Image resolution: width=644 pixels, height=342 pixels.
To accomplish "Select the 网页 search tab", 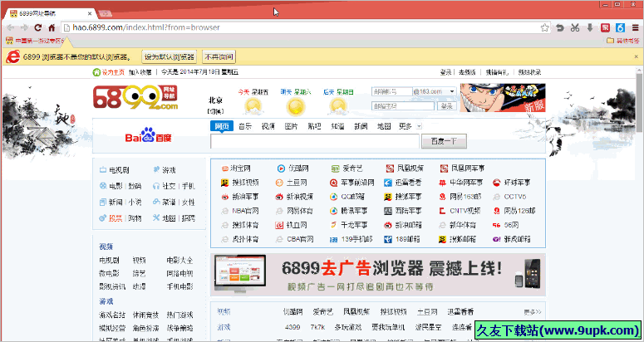I will click(222, 126).
